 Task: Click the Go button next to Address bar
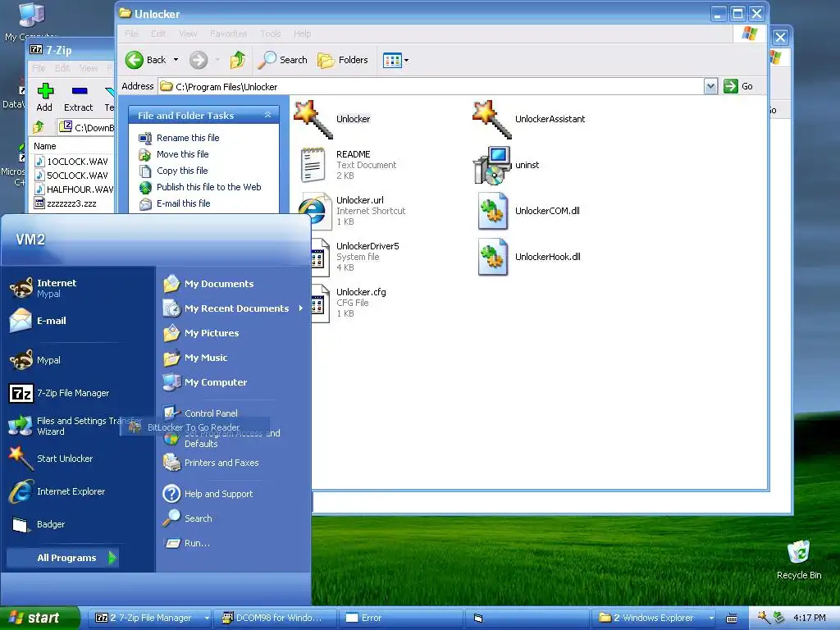click(739, 86)
